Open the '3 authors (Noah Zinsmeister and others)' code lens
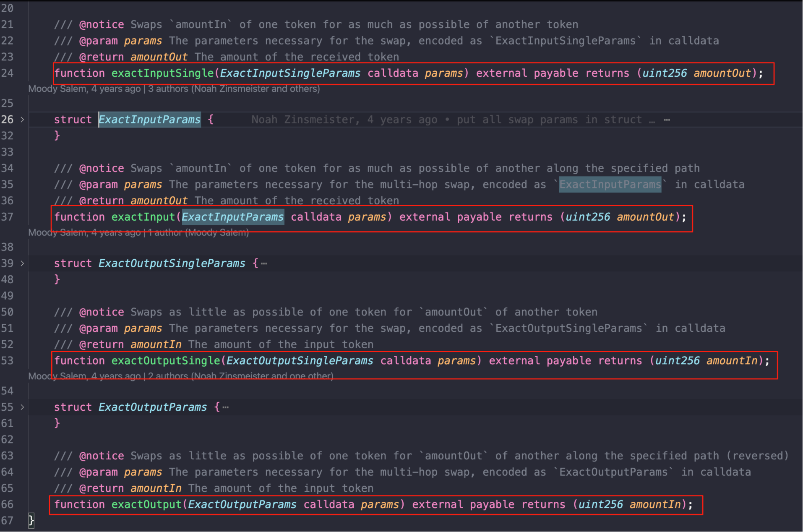Image resolution: width=803 pixels, height=532 pixels. coord(234,89)
